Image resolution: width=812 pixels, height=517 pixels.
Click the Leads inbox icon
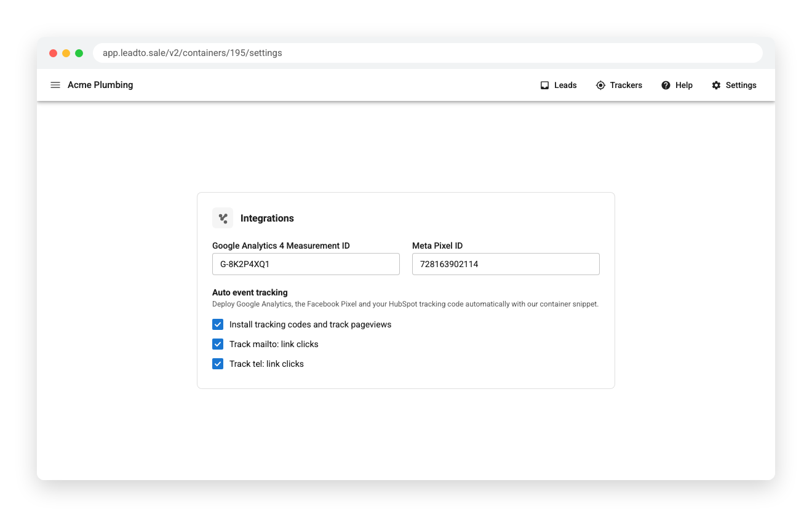click(544, 86)
